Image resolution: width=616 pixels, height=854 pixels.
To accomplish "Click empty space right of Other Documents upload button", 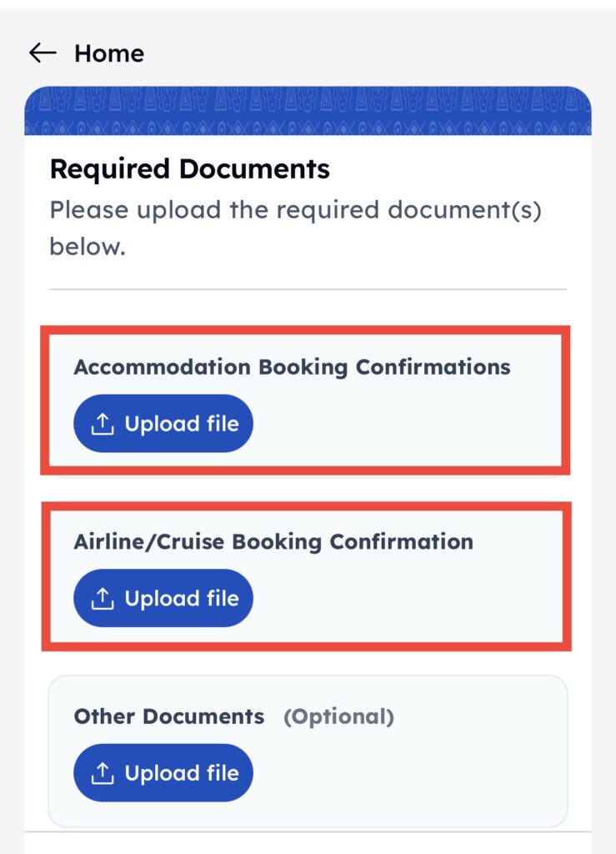I will 408,773.
